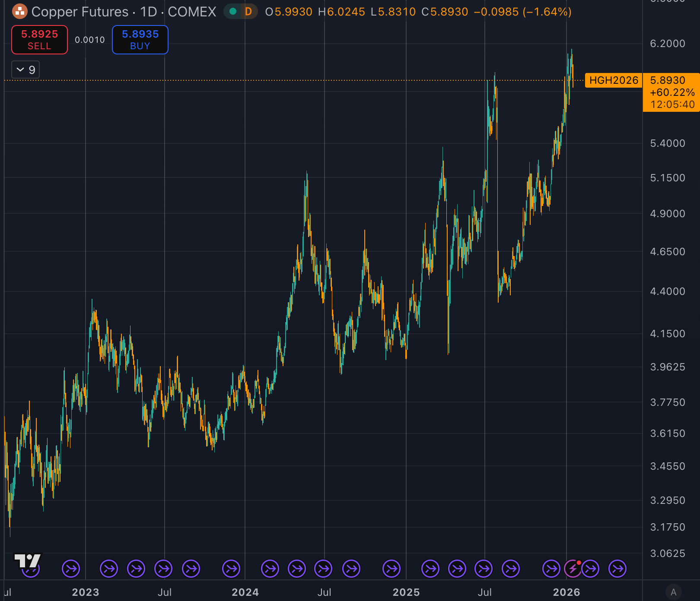Click the high value H6.0245
Screen dimensions: 700x601
[342, 12]
